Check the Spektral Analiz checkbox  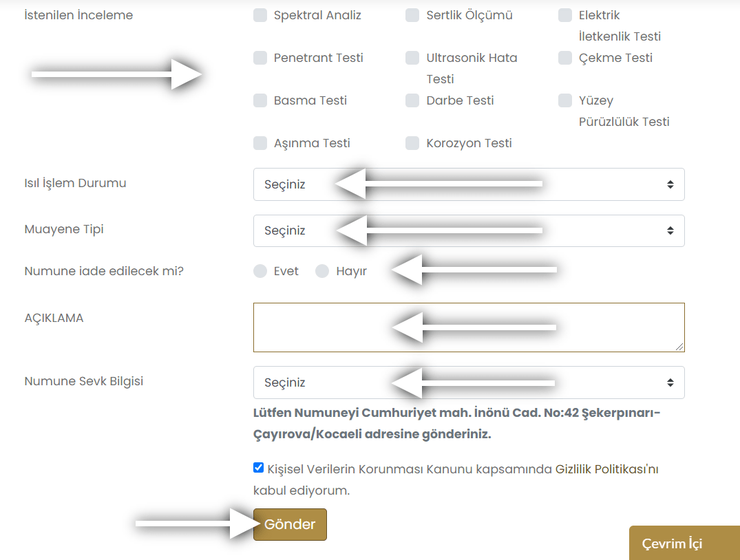(260, 15)
